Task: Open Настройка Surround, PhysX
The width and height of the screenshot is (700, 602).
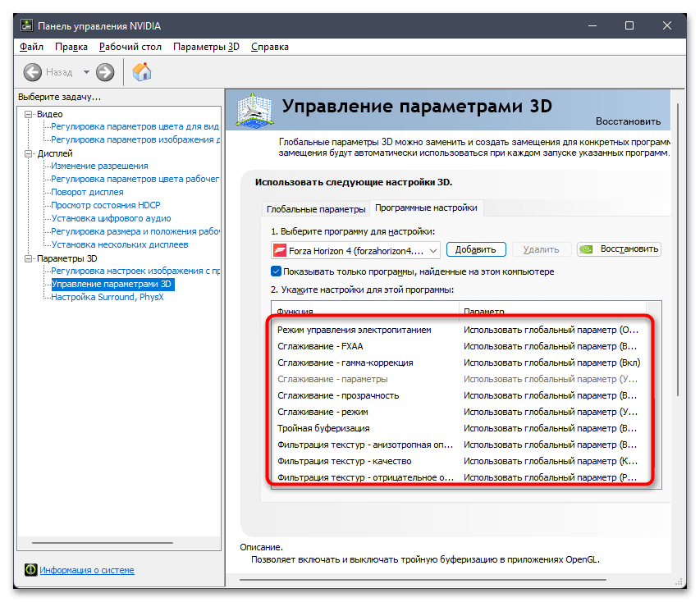Action: [x=108, y=297]
